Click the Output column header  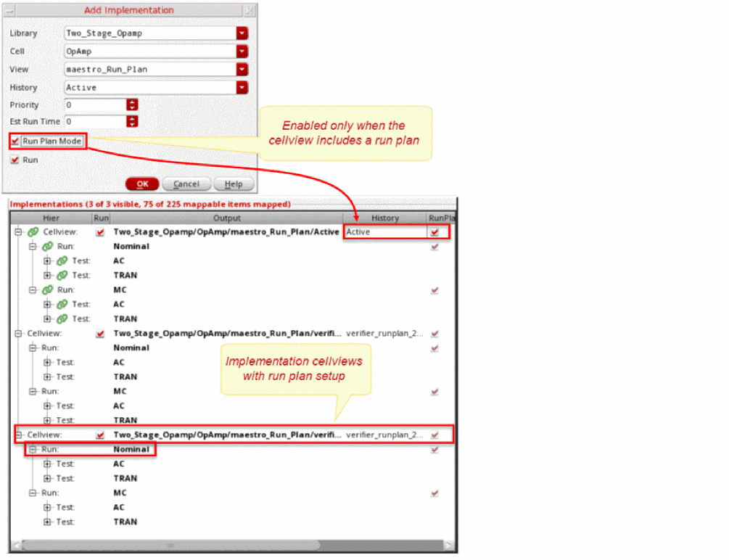(x=227, y=218)
